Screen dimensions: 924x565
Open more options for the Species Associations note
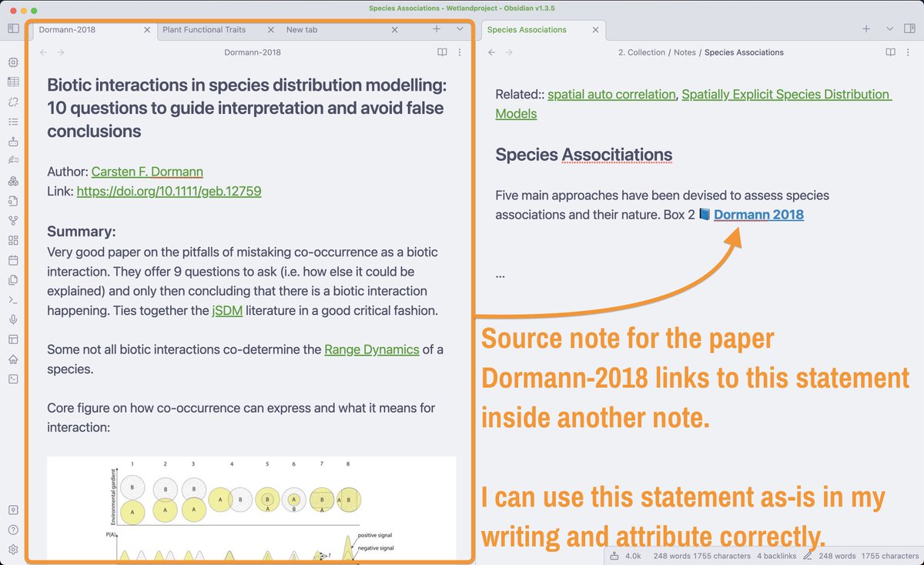[x=908, y=52]
